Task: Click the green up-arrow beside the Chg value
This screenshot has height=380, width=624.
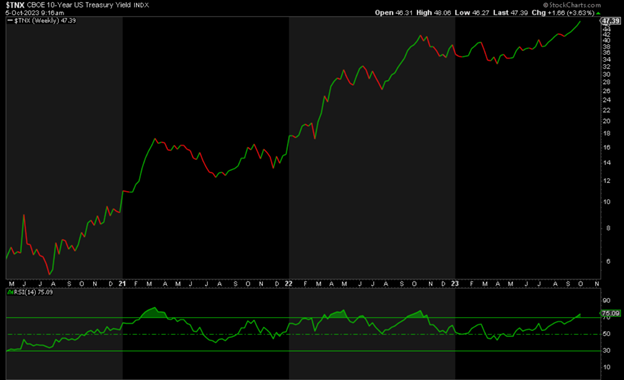Action: point(598,13)
